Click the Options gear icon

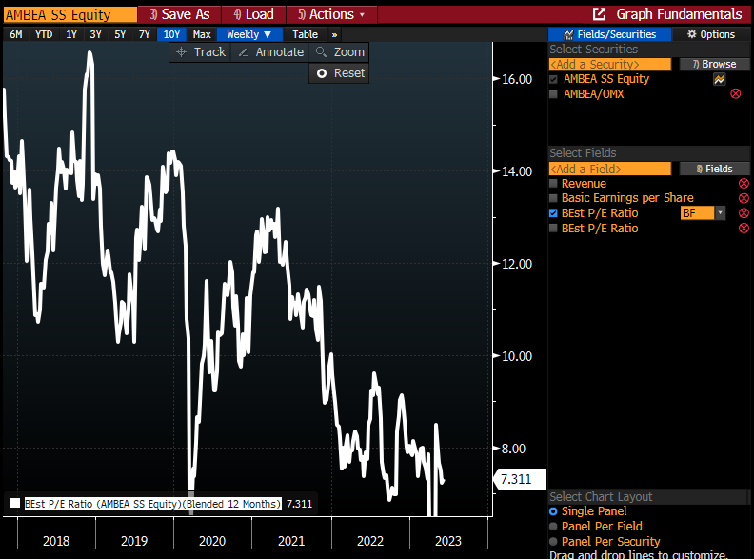[692, 34]
